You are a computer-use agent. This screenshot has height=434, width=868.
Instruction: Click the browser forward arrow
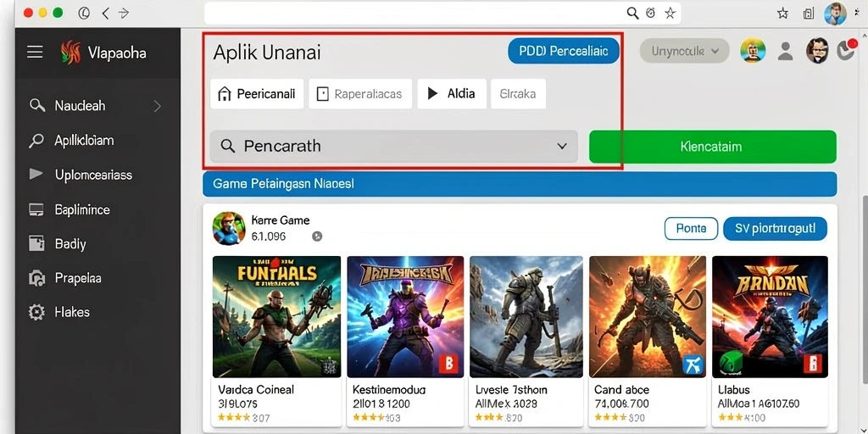tap(124, 14)
